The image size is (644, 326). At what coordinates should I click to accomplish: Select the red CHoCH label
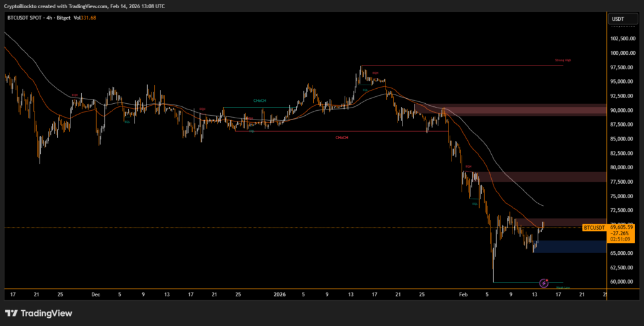342,137
